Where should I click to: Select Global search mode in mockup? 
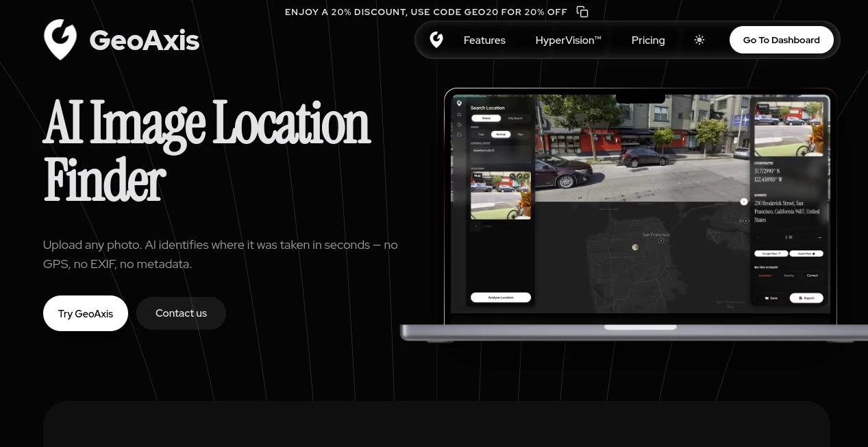(486, 118)
